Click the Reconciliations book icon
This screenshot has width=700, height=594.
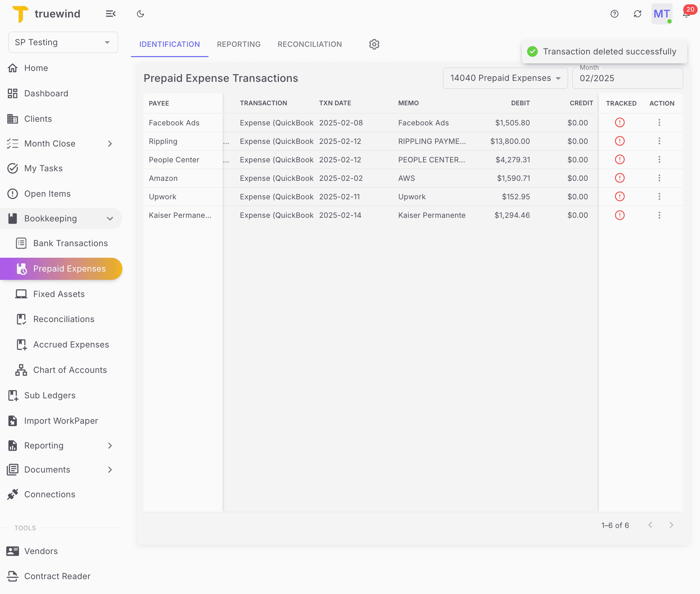click(21, 319)
